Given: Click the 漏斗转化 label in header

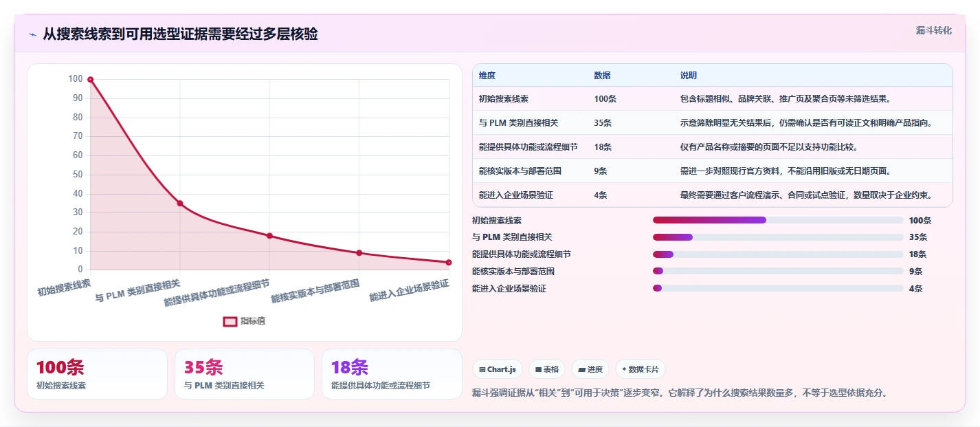Looking at the screenshot, I should click(934, 30).
